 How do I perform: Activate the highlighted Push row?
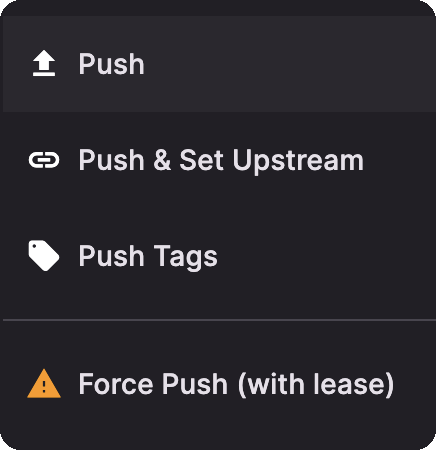[x=219, y=64]
